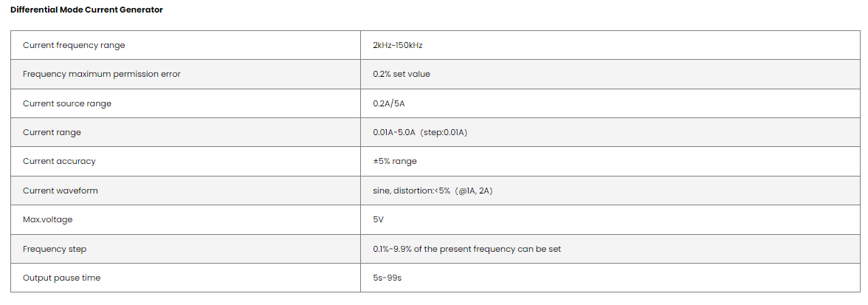The width and height of the screenshot is (868, 305).
Task: Click the Differential Mode Current Generator heading
Action: click(86, 10)
